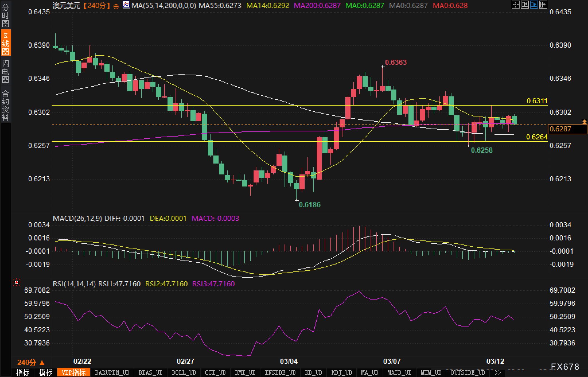This screenshot has height=377, width=588.
Task: Click the expand-right panel arrow icon
Action: [543, 5]
